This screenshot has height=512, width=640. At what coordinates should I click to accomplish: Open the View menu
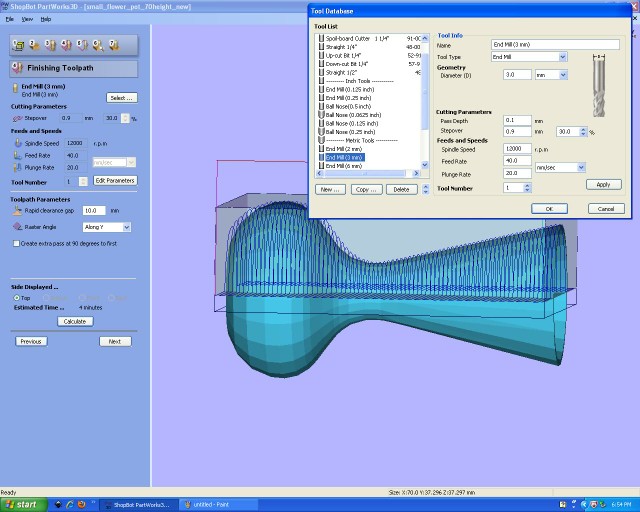click(x=27, y=19)
